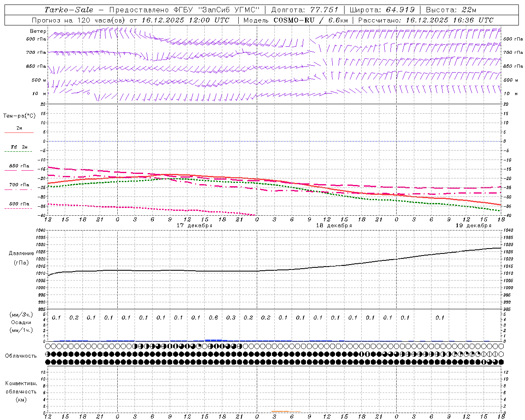Screen dimensions: 525x420
Task: Click the 700 гПа temperature legend entry
Action: pos(19,187)
